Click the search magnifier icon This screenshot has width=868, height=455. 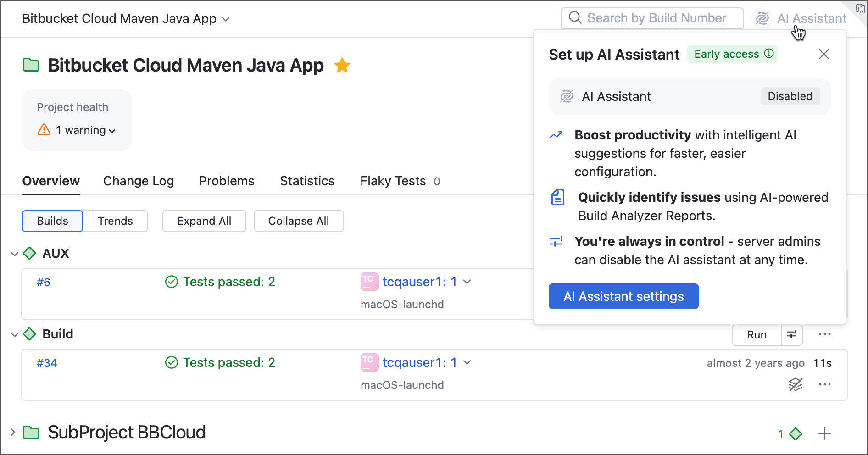point(575,18)
